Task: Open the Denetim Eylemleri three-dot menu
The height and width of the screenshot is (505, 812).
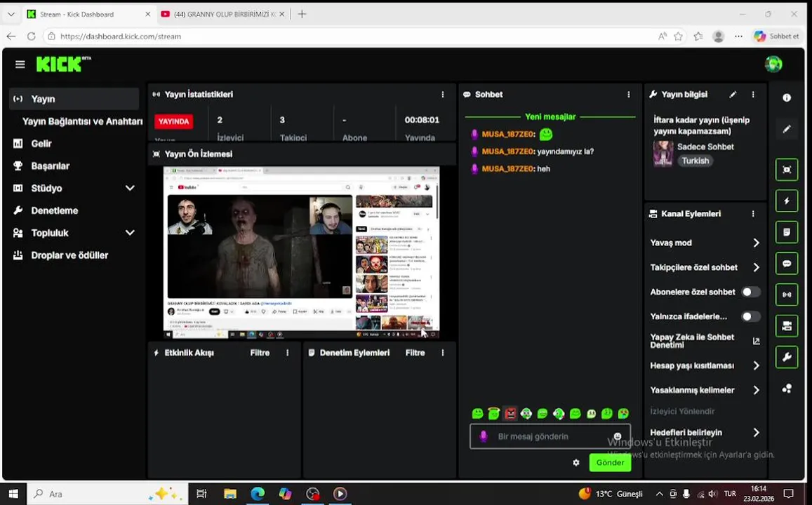Action: 442,352
